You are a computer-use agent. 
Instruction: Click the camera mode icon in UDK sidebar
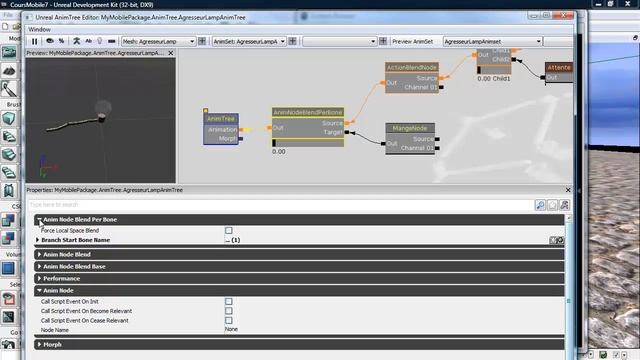[x=9, y=52]
